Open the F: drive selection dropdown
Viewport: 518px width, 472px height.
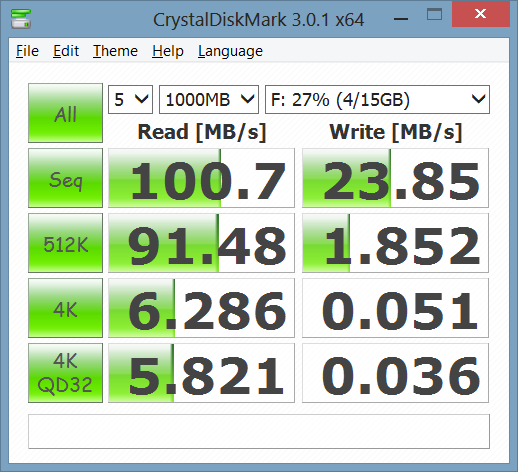[377, 100]
